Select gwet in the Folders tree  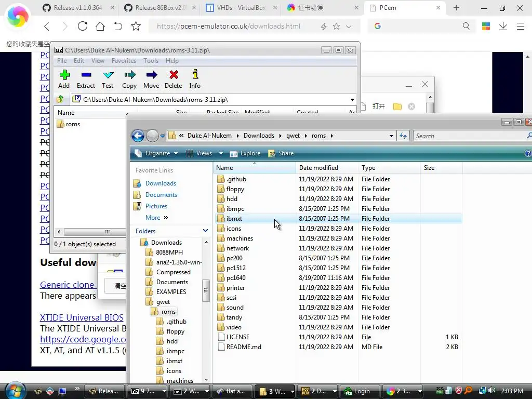163,302
